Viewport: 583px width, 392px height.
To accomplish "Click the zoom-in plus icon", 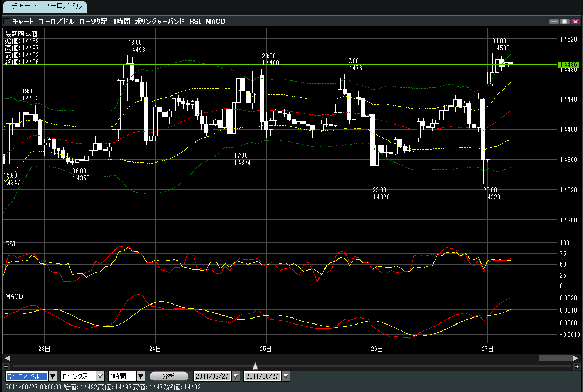I will [577, 367].
